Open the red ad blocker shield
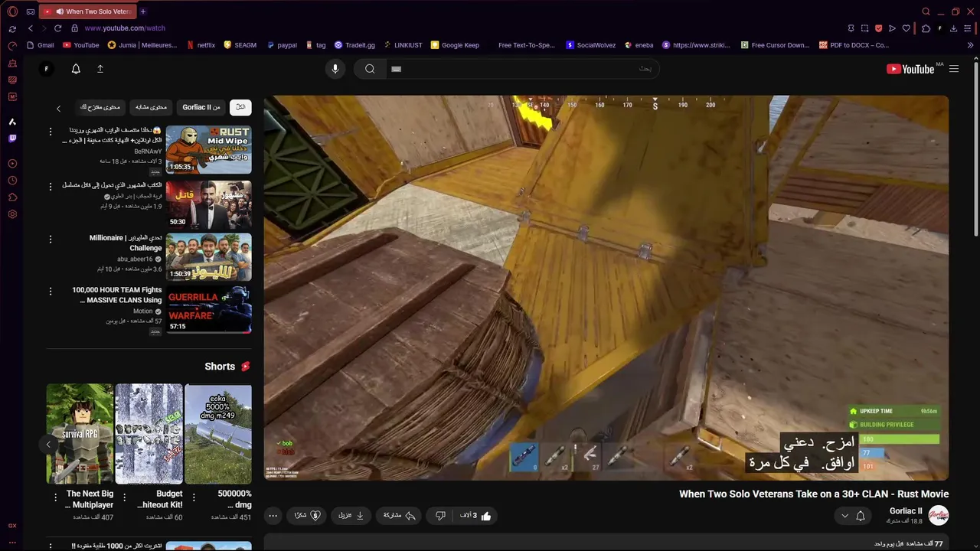Image resolution: width=980 pixels, height=551 pixels. coord(878,28)
